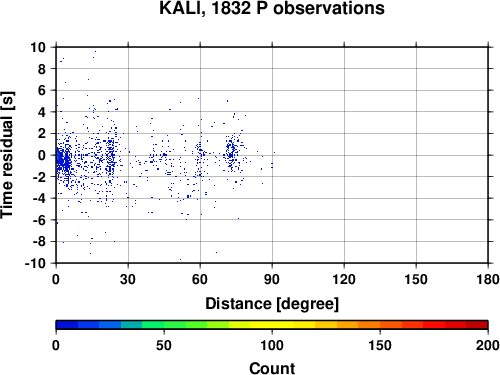This screenshot has width=500, height=375.
Task: Click the y-axis tick label 10
Action: coord(38,47)
